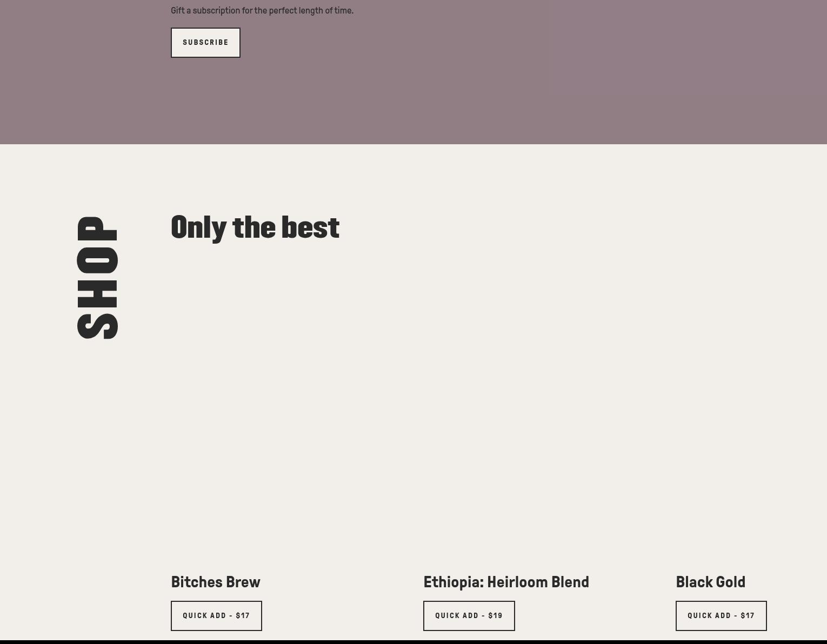Open the Black Gold product title
827x644 pixels.
(x=710, y=582)
